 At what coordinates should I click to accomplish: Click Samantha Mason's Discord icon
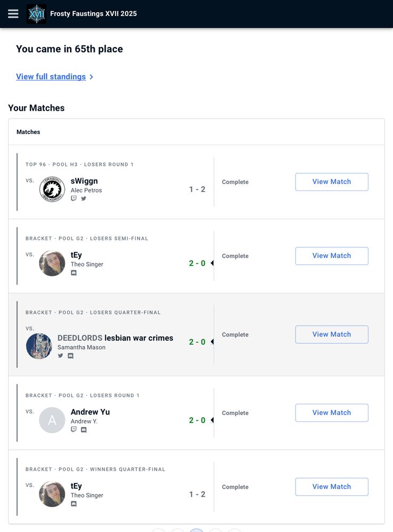click(x=70, y=356)
